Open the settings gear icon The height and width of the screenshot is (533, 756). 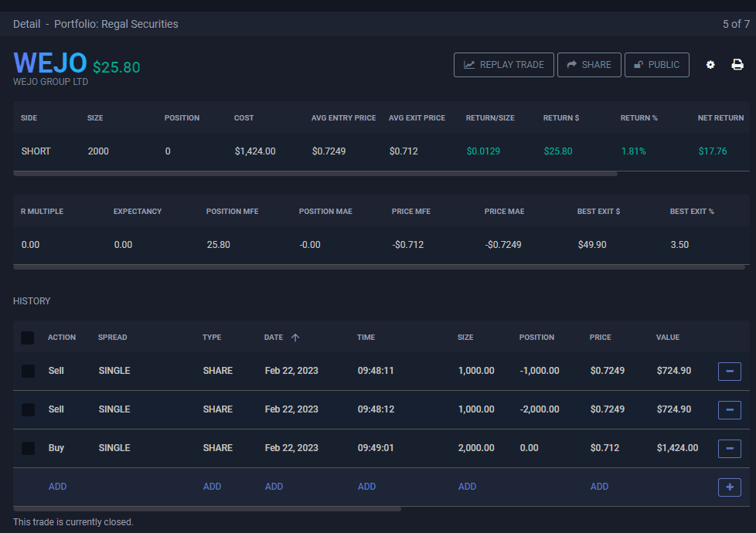click(x=710, y=65)
